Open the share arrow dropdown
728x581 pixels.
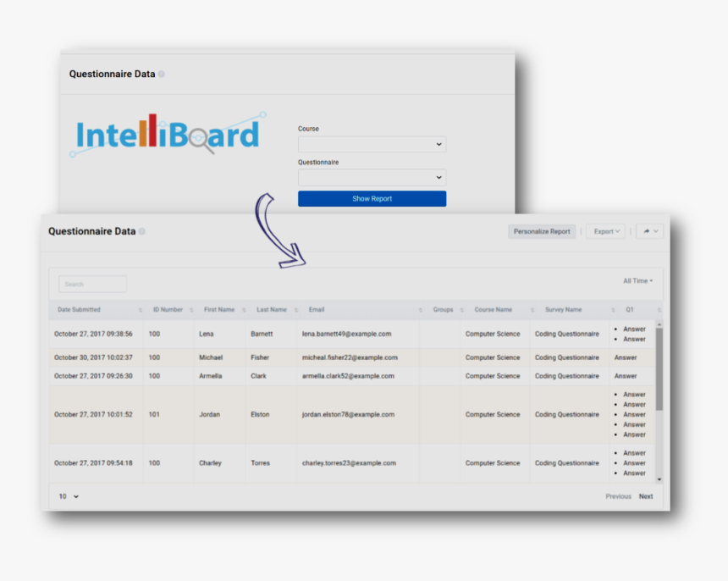point(650,231)
